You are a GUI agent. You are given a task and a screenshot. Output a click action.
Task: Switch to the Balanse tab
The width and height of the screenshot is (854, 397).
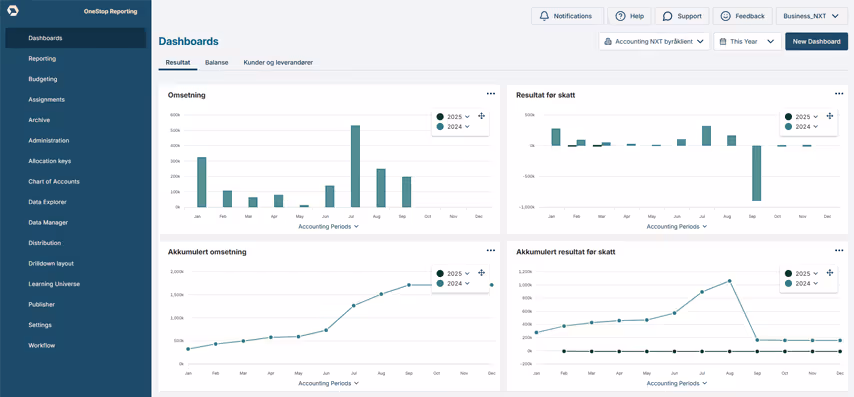(217, 63)
